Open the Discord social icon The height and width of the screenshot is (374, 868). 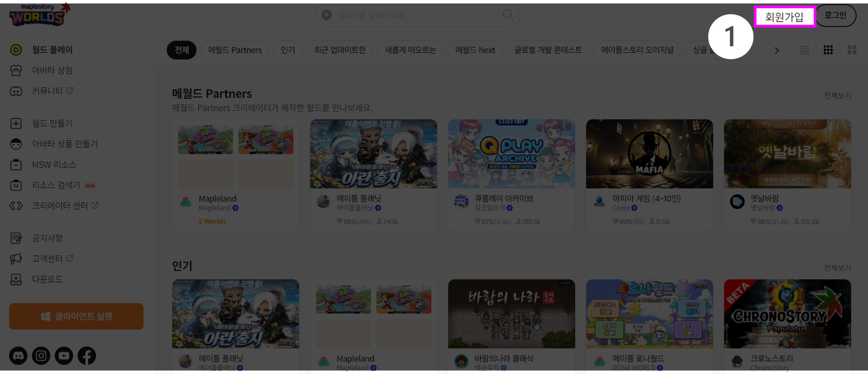pyautogui.click(x=18, y=356)
